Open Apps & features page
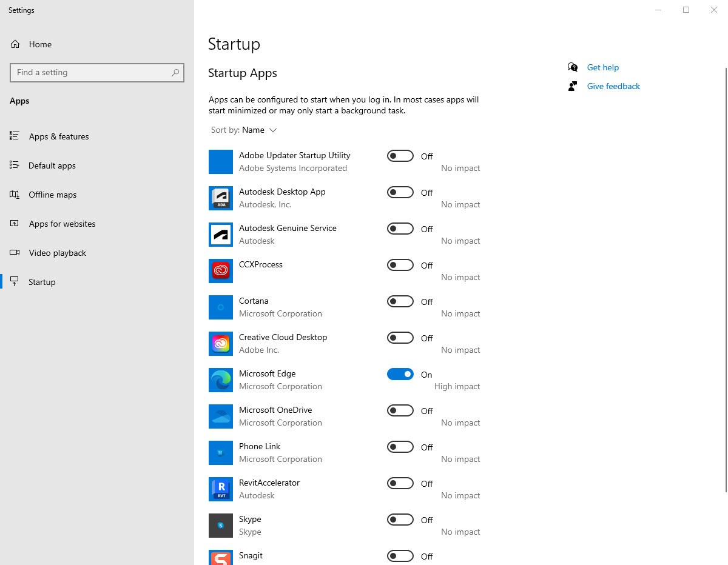728x565 pixels. point(97,136)
